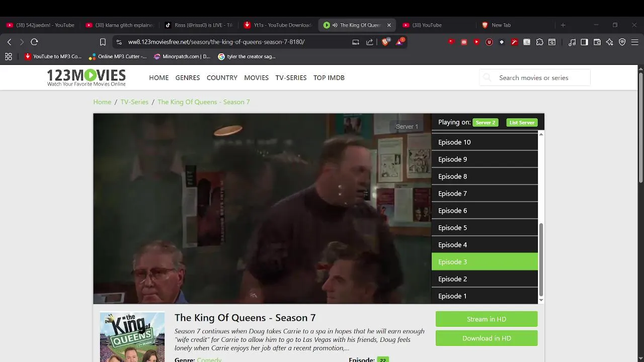Screen dimensions: 644x362
Task: Open Online MP3 Cutter bookmark
Action: (118, 57)
